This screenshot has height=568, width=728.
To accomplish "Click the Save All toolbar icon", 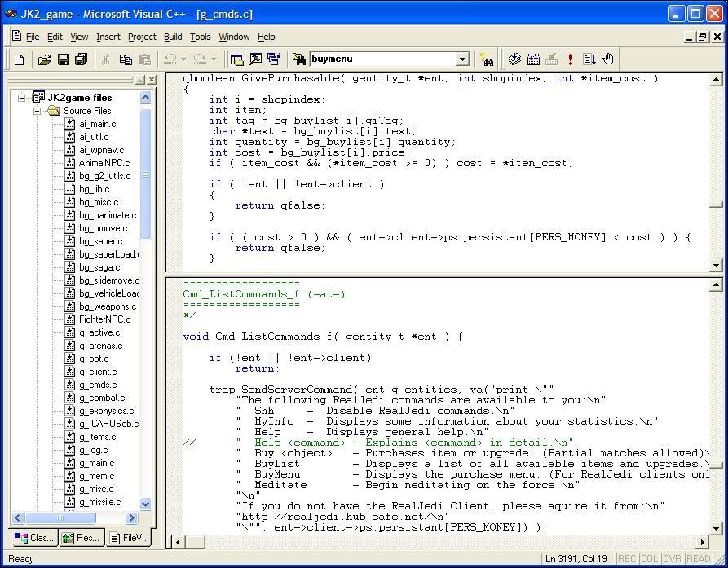I will click(x=82, y=59).
